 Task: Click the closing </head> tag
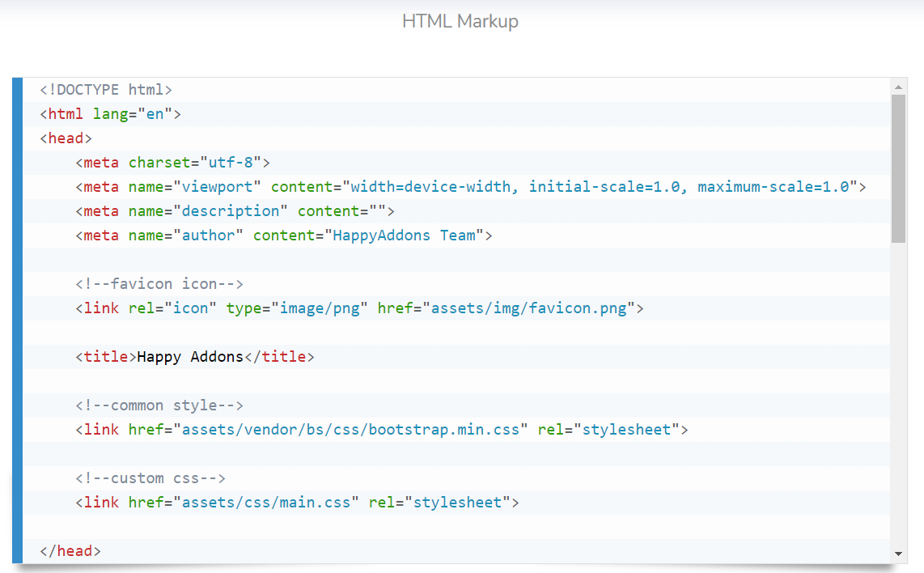point(70,550)
